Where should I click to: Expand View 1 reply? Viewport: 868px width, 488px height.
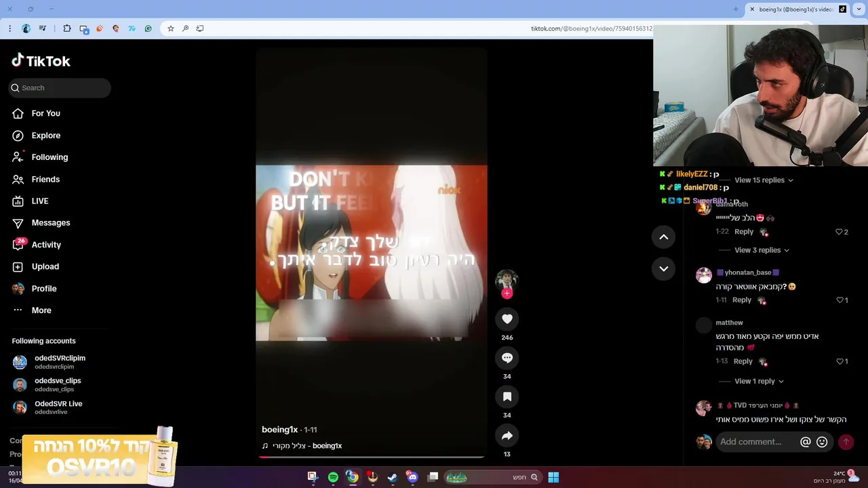(759, 381)
